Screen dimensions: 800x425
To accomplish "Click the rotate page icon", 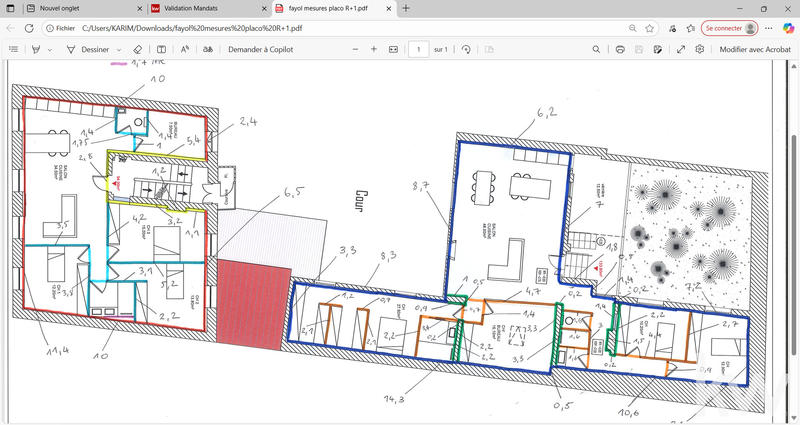I will click(x=466, y=49).
